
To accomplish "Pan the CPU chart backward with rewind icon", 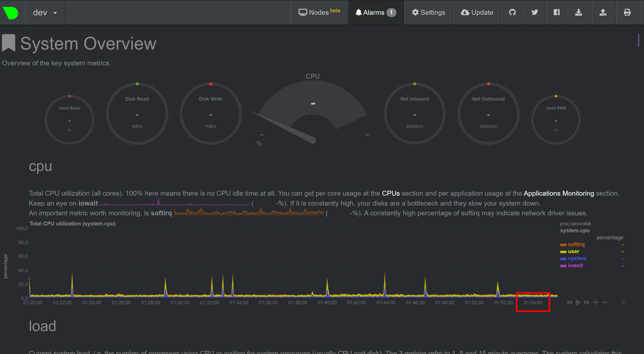I will [570, 303].
